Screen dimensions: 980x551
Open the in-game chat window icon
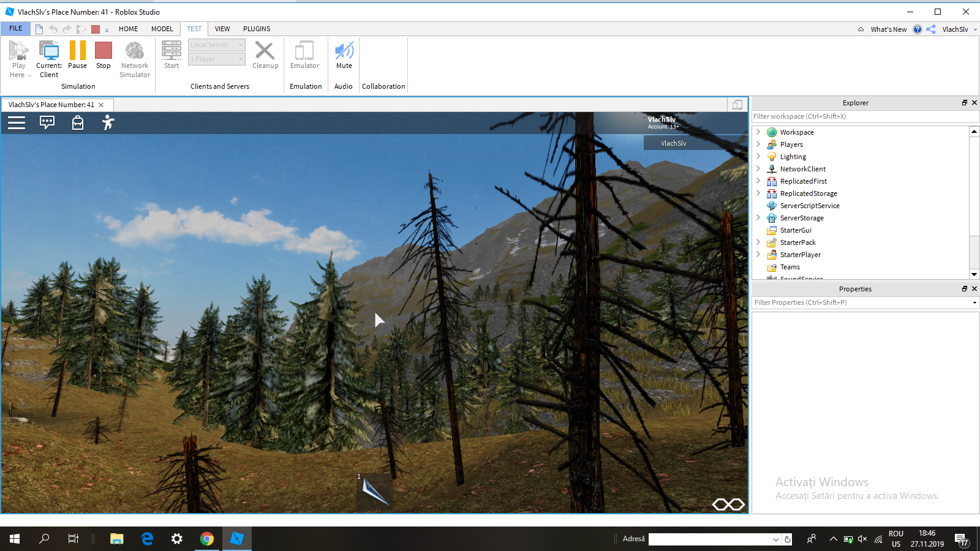(47, 122)
